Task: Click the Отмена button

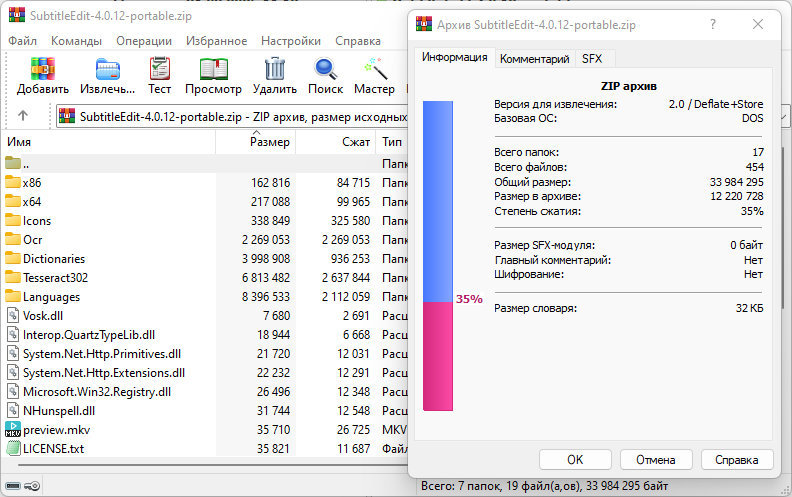Action: coord(656,460)
